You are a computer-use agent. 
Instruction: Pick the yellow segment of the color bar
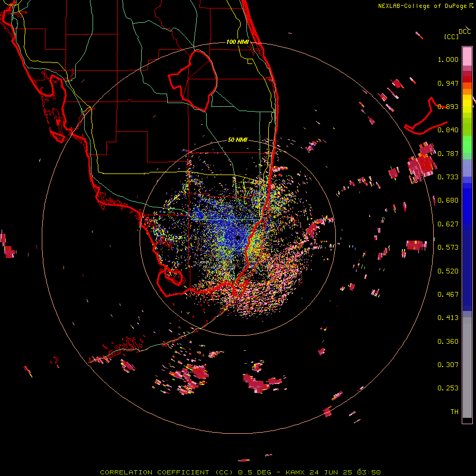coord(467,104)
